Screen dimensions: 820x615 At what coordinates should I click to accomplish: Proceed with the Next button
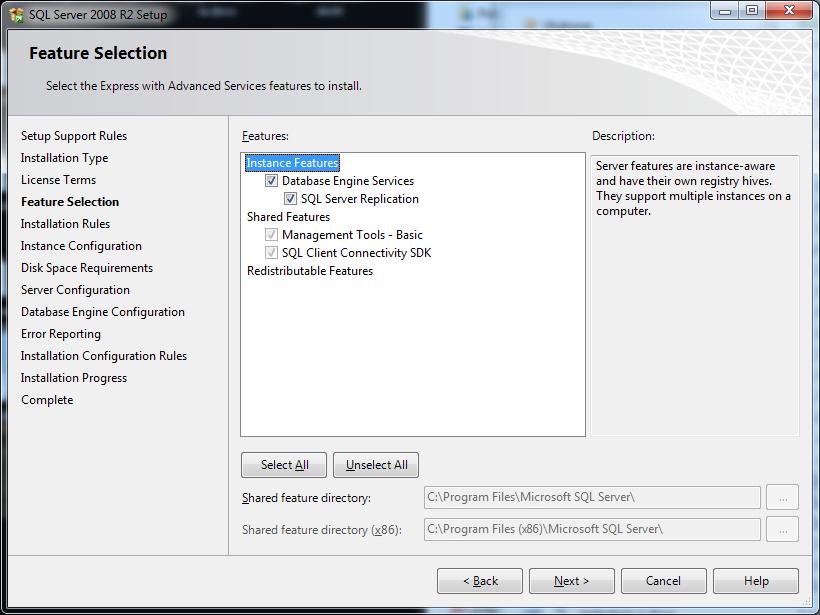[x=572, y=581]
